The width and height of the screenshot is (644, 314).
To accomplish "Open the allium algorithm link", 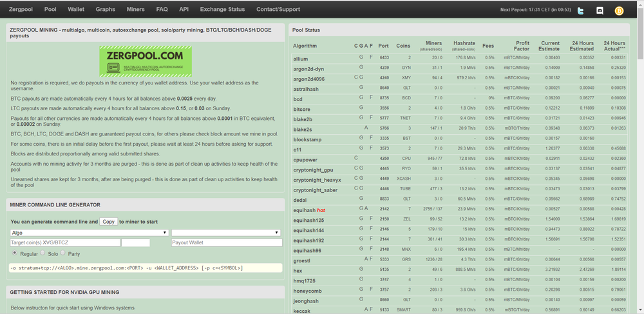I will pyautogui.click(x=301, y=59).
